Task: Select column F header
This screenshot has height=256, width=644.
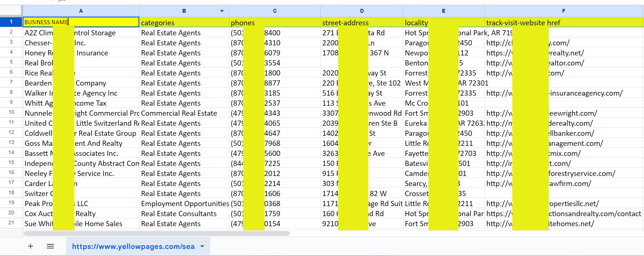Action: [x=563, y=11]
